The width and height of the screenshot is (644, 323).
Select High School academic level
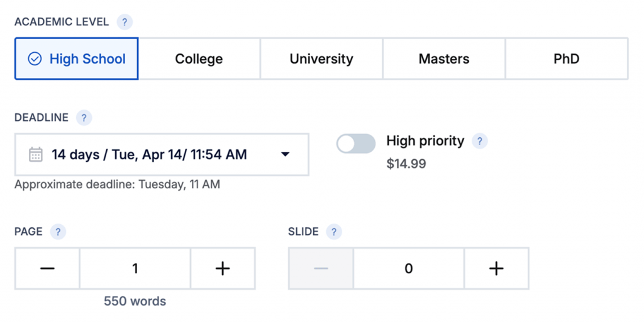[x=77, y=59]
